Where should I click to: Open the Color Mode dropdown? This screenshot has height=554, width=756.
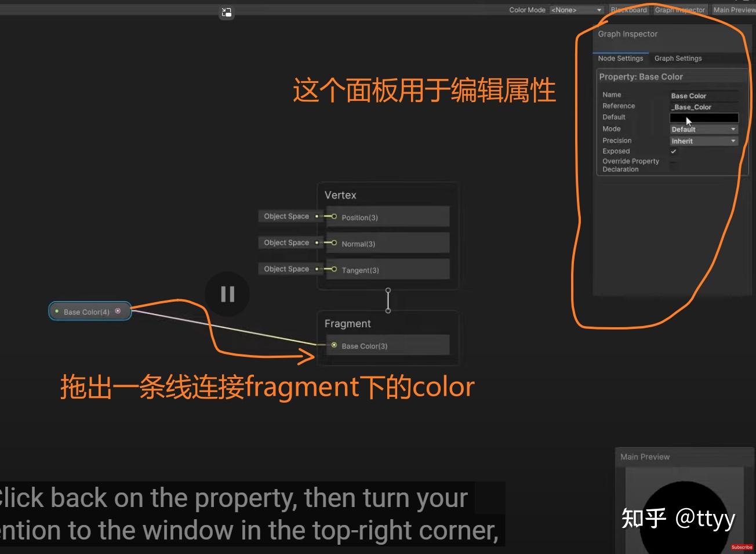pyautogui.click(x=576, y=10)
